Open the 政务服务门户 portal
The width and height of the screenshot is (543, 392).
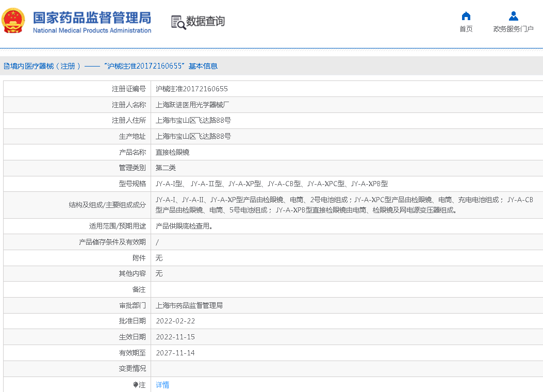pos(514,28)
